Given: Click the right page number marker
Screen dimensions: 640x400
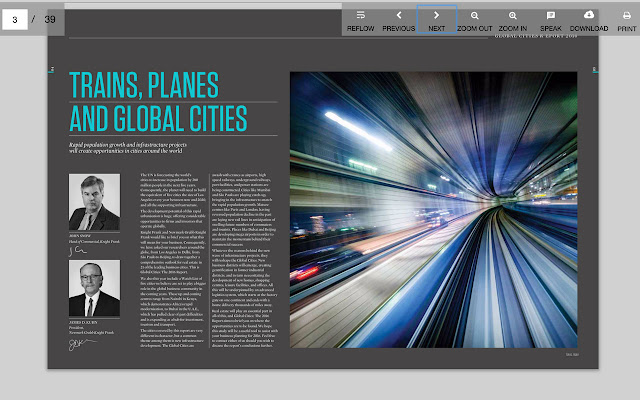Looking at the screenshot, I should (594, 69).
